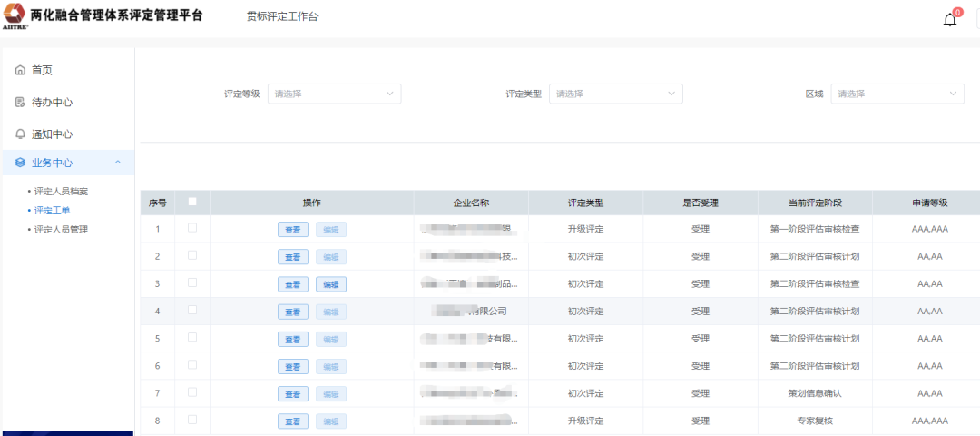Image resolution: width=980 pixels, height=436 pixels.
Task: Open the 评定等级 dropdown
Action: pos(334,94)
